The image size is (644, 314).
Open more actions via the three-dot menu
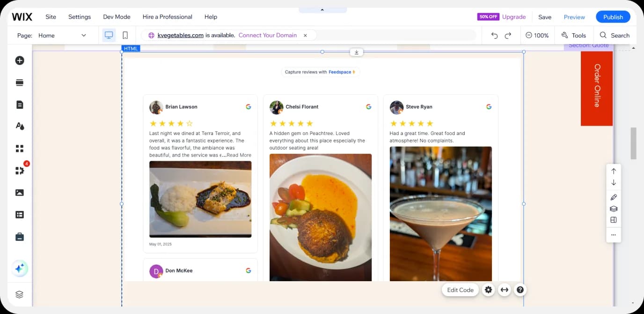pos(614,235)
